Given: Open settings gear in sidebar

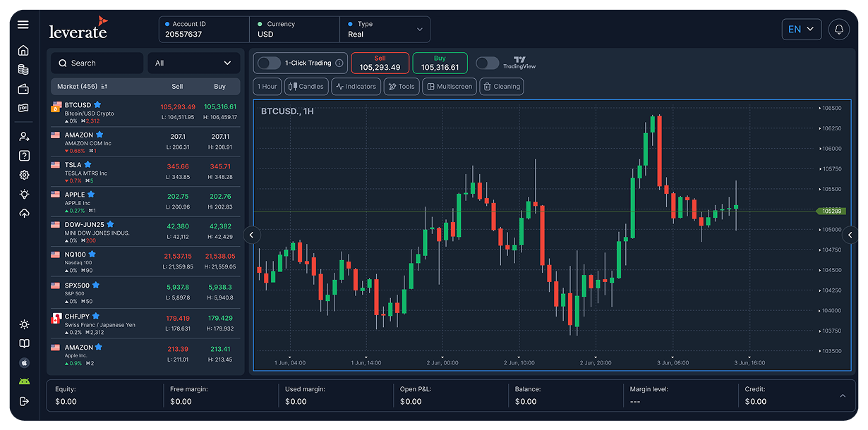Looking at the screenshot, I should pyautogui.click(x=24, y=175).
